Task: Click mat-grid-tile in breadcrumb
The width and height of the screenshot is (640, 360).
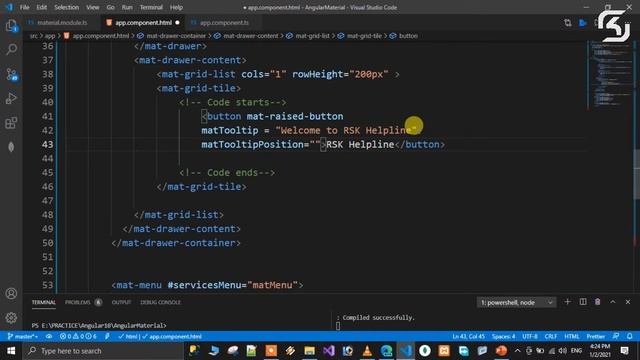Action: [364, 36]
